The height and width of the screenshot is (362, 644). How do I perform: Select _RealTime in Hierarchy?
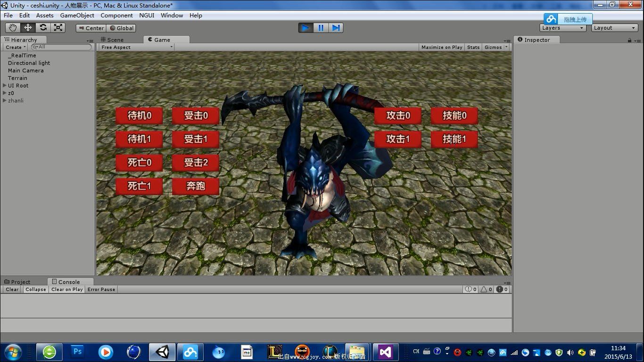pos(22,55)
